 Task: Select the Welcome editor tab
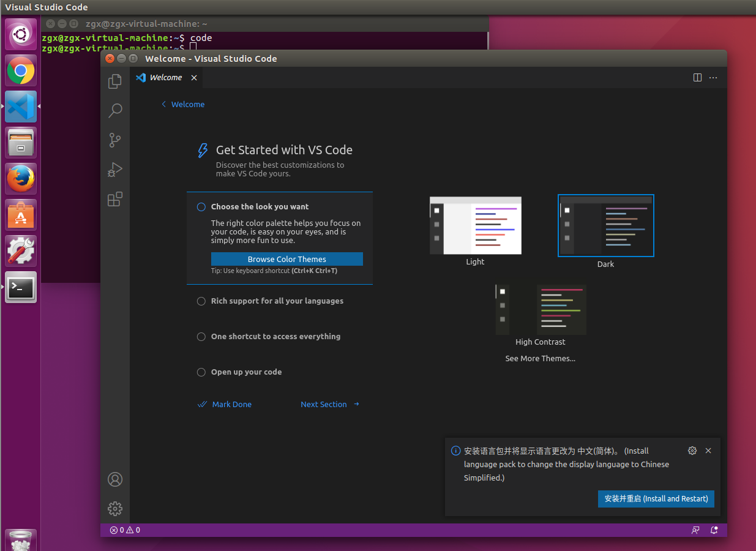(166, 78)
